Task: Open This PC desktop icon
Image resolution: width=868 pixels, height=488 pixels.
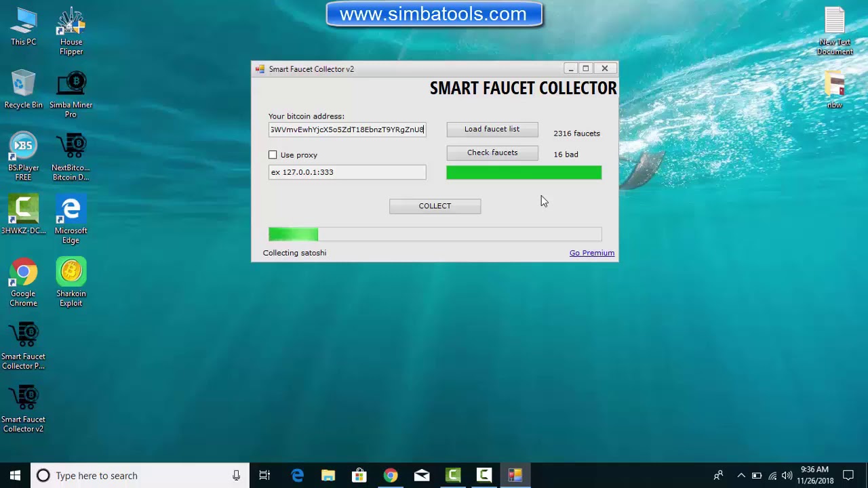Action: coord(23,27)
